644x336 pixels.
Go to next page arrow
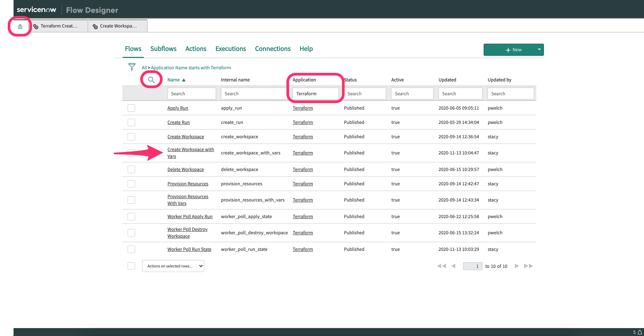click(517, 266)
